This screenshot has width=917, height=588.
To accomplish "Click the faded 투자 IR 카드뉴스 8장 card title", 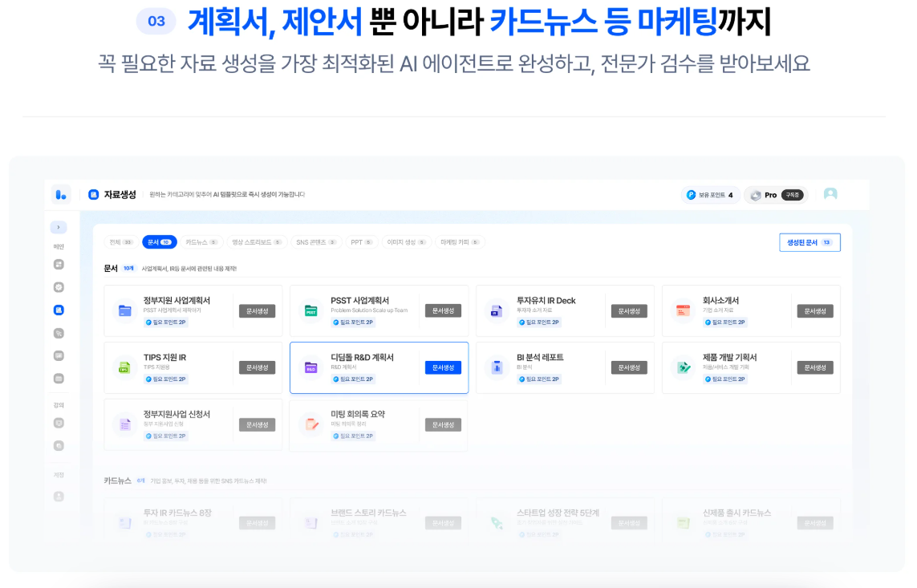I will pos(177,513).
